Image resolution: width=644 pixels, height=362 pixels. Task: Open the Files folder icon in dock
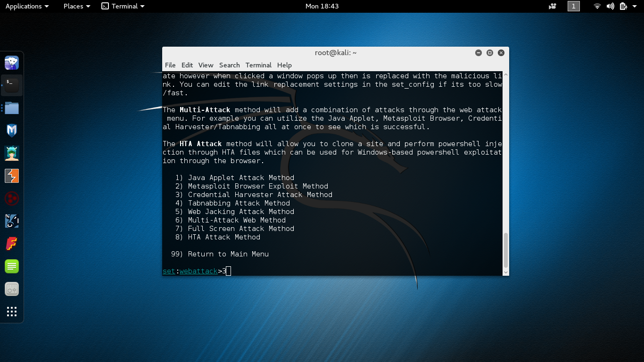coord(12,108)
